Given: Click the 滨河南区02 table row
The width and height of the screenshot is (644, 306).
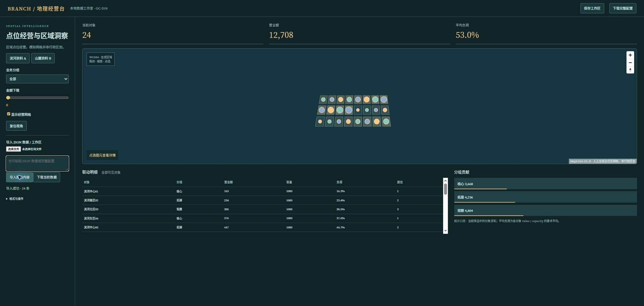Looking at the screenshot, I should pyautogui.click(x=262, y=200).
